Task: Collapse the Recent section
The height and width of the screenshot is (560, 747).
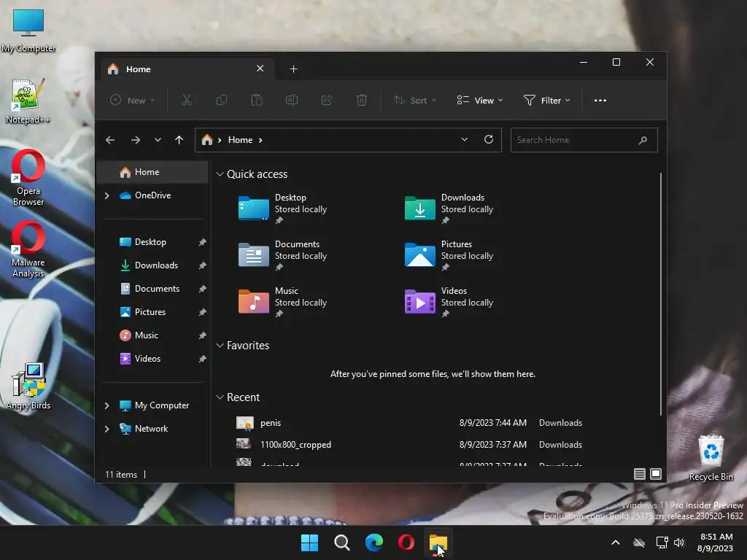Action: 220,397
